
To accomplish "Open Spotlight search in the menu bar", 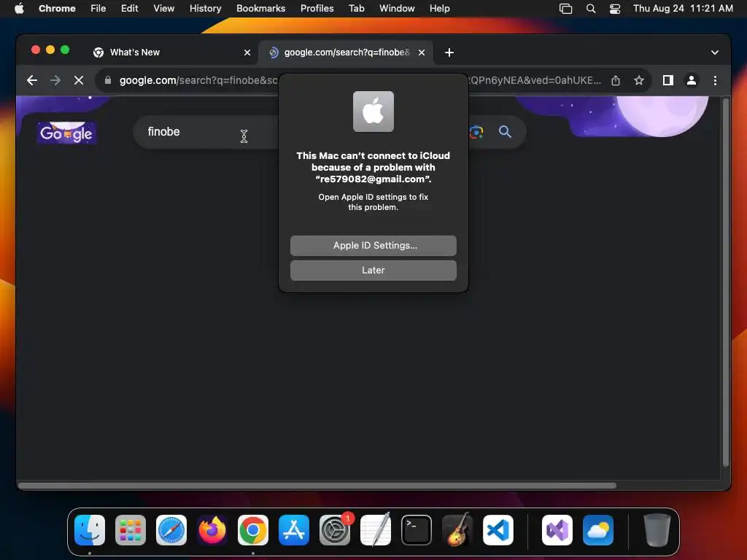I will pyautogui.click(x=591, y=8).
